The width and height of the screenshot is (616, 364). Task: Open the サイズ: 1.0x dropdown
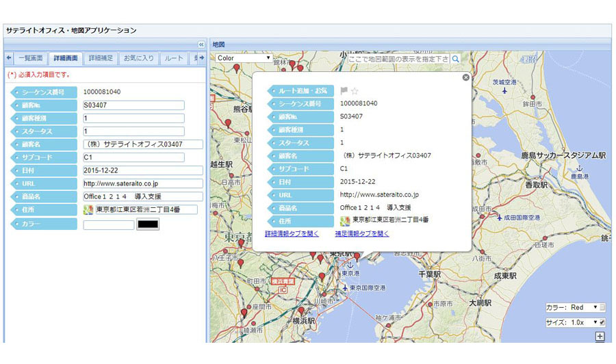point(572,322)
